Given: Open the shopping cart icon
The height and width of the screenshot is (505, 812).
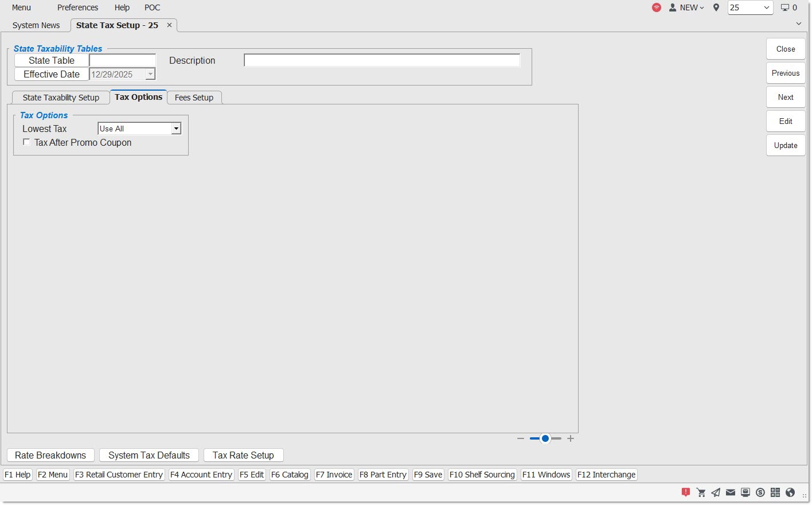Looking at the screenshot, I should [701, 492].
